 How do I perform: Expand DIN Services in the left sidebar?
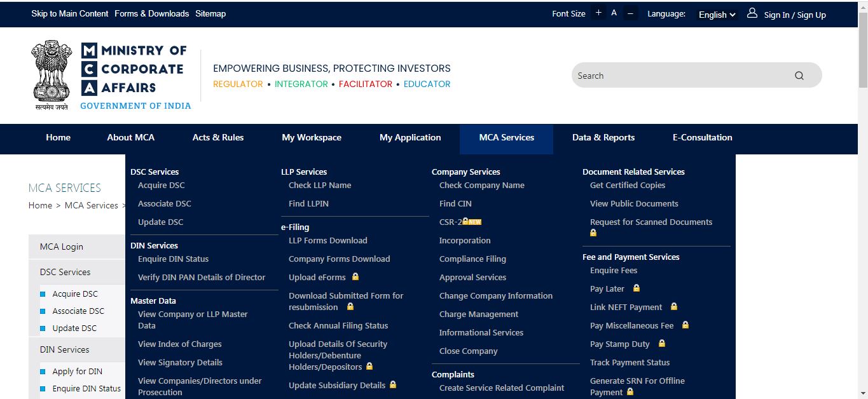[65, 349]
